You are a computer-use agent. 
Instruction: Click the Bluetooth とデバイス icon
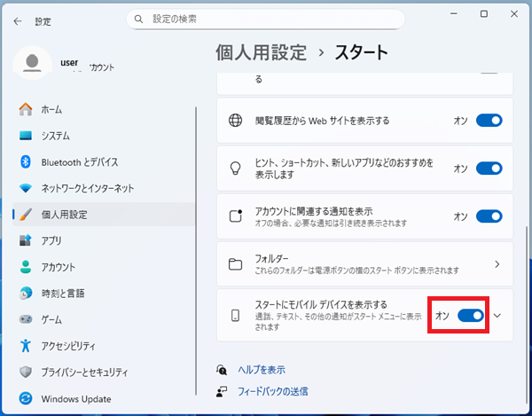click(25, 162)
